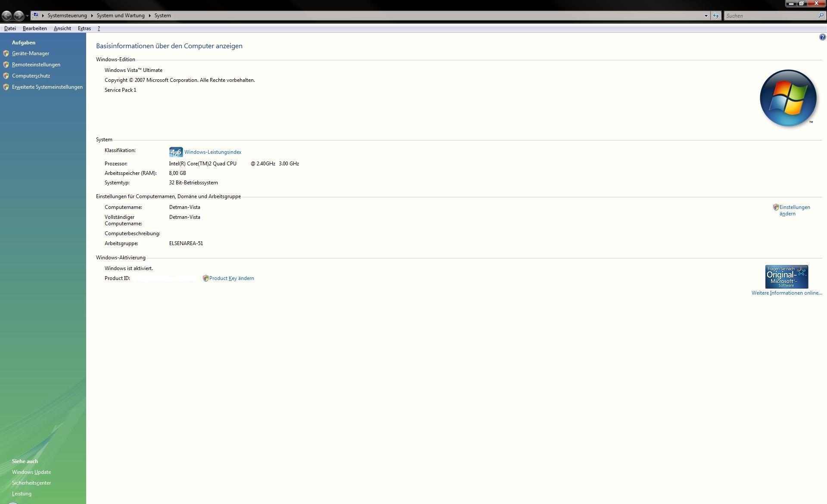Click the 4,6 performance score badge
This screenshot has height=504, width=827.
click(176, 152)
